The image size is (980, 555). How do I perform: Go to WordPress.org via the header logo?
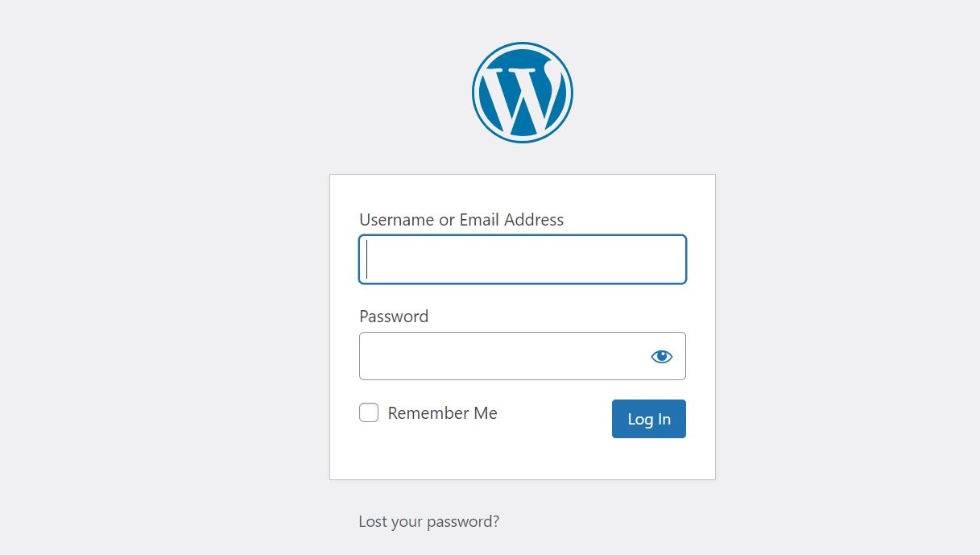click(522, 93)
